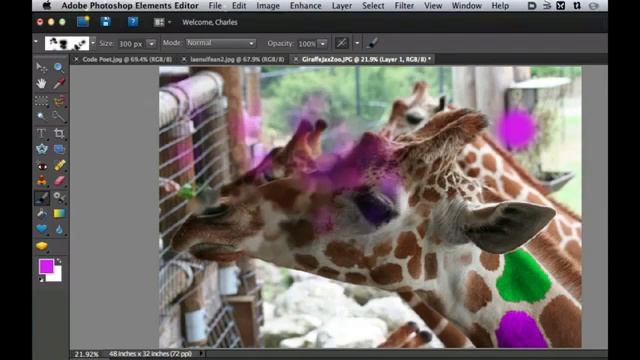Select the Blur water drop tool

click(59, 229)
